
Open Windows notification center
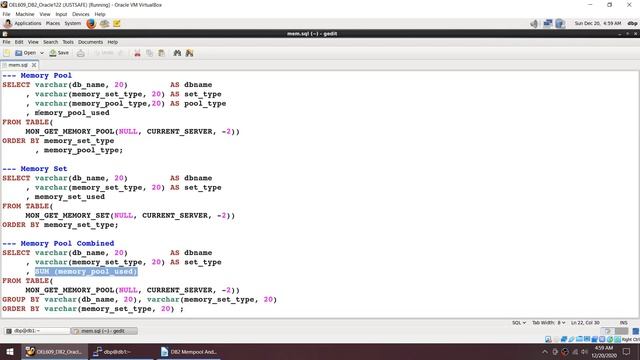click(x=627, y=352)
